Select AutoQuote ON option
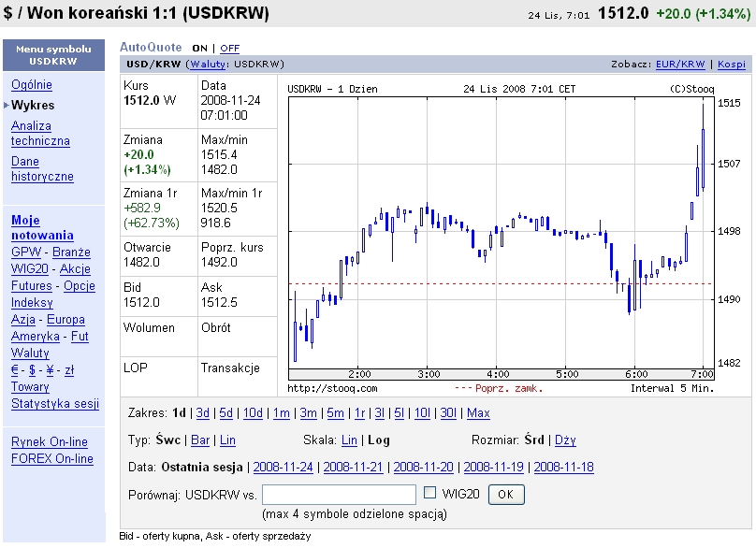 tap(199, 49)
